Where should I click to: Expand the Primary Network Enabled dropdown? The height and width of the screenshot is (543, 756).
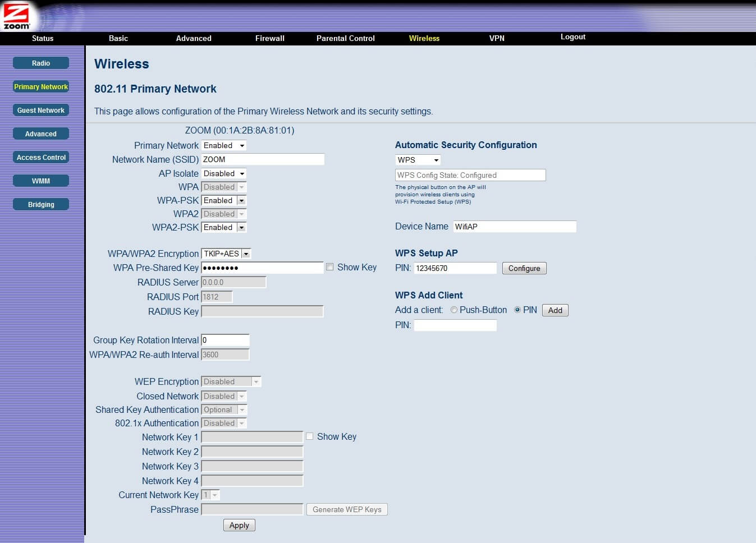224,145
